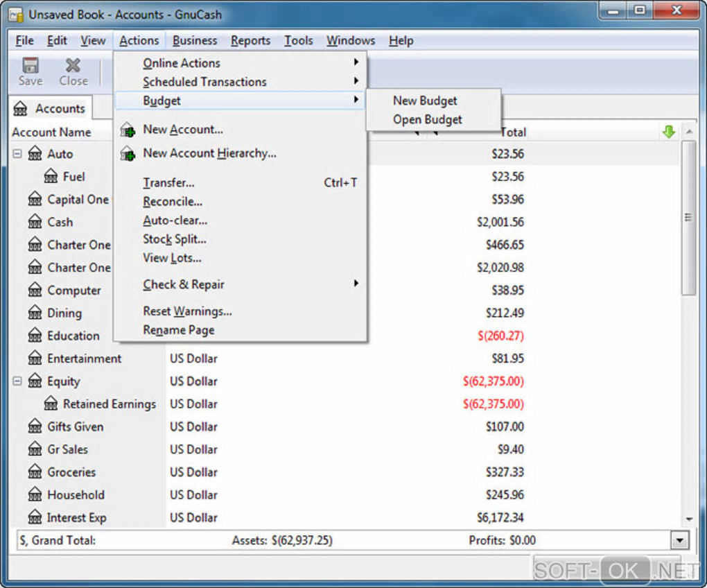The image size is (707, 588).
Task: Click the vertical scrollbar thumb
Action: point(688,217)
